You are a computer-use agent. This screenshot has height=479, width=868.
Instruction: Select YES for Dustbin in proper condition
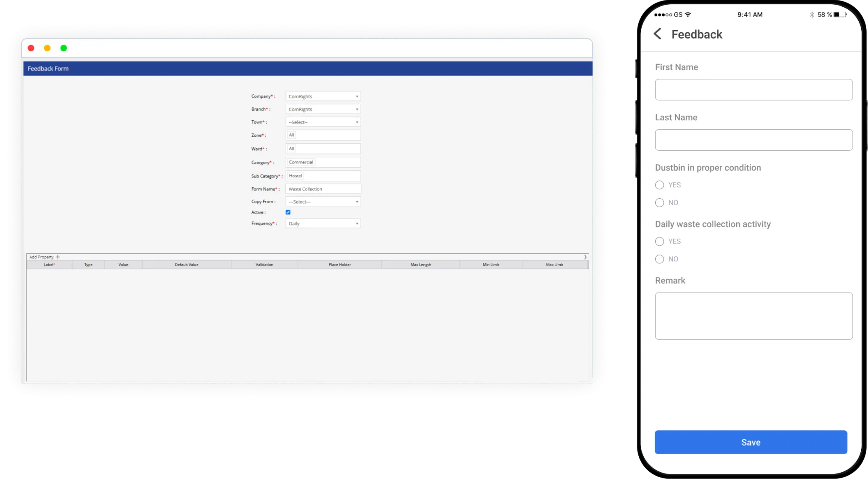(x=659, y=185)
